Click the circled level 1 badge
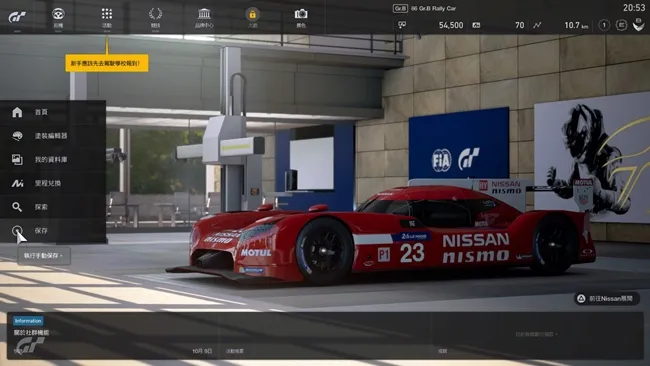Screen dimensions: 650x366 (604, 25)
